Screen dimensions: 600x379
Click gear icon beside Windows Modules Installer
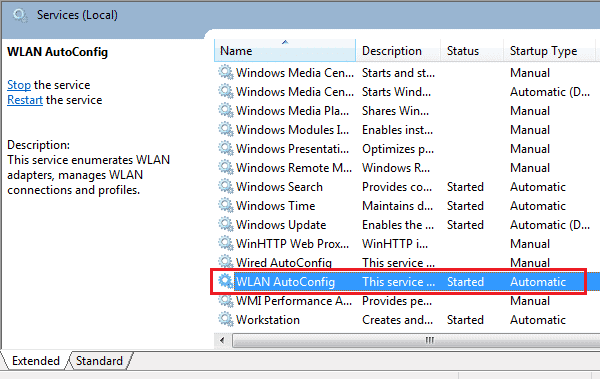pos(226,129)
